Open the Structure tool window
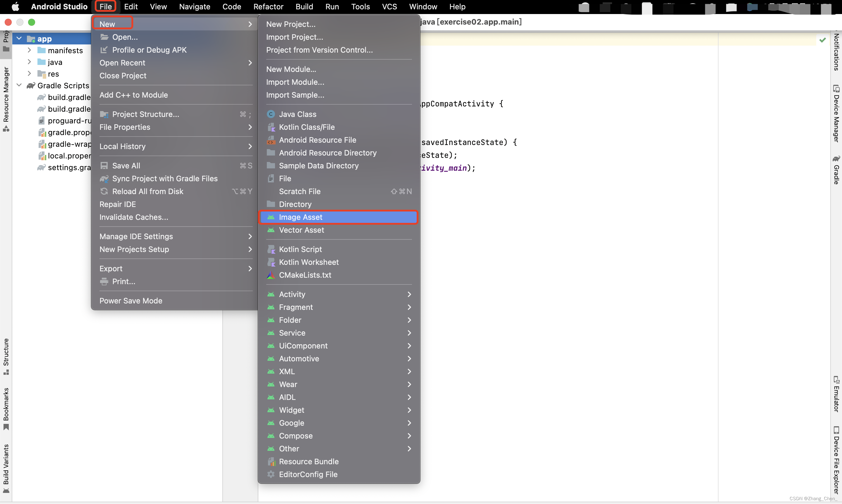The width and height of the screenshot is (842, 504). pyautogui.click(x=6, y=357)
